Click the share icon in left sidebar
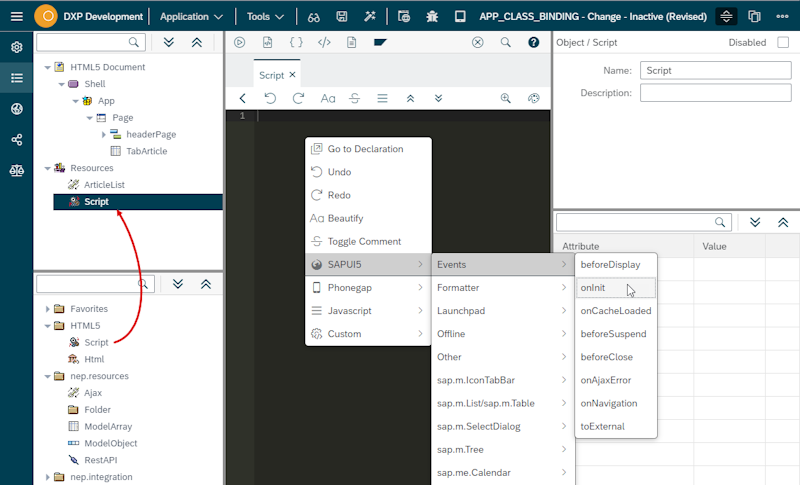 pos(16,140)
